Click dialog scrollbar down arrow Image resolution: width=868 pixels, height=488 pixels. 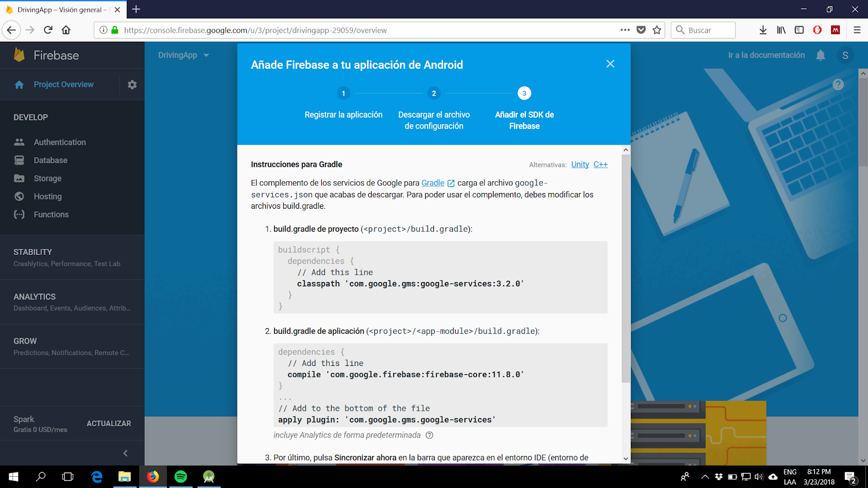click(626, 459)
